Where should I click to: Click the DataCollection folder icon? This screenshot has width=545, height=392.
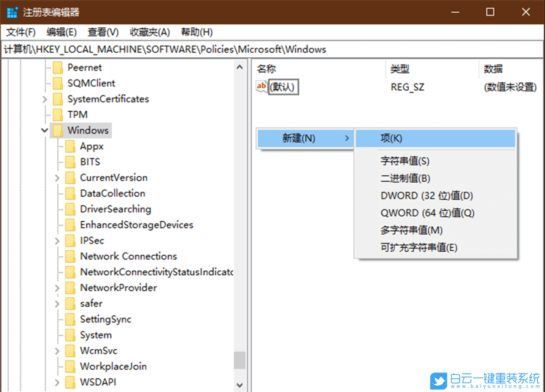click(x=70, y=193)
